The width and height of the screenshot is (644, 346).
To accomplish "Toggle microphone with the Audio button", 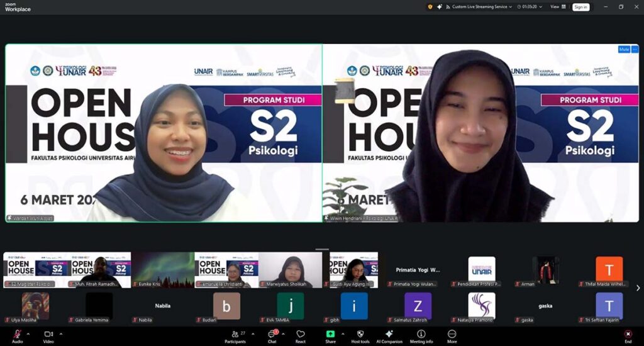I will click(x=17, y=336).
